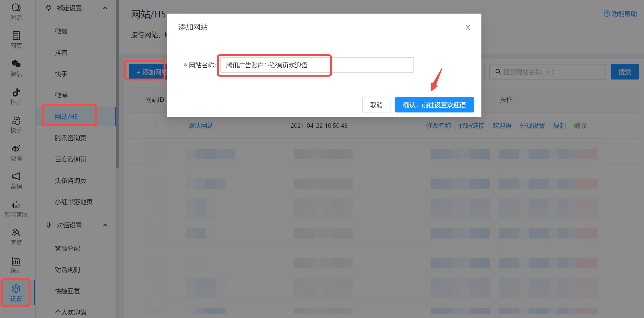
Task: Open 功能帮助 help link
Action: [x=620, y=14]
